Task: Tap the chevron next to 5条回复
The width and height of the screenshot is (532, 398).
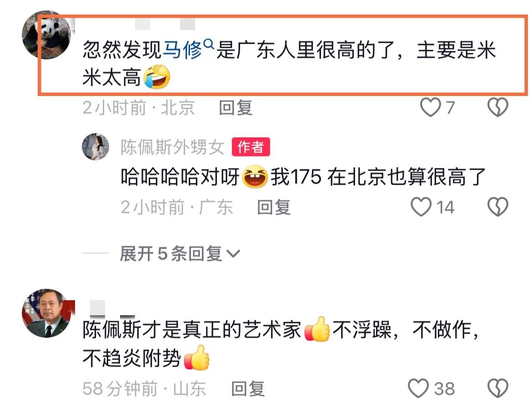Action: coord(233,253)
